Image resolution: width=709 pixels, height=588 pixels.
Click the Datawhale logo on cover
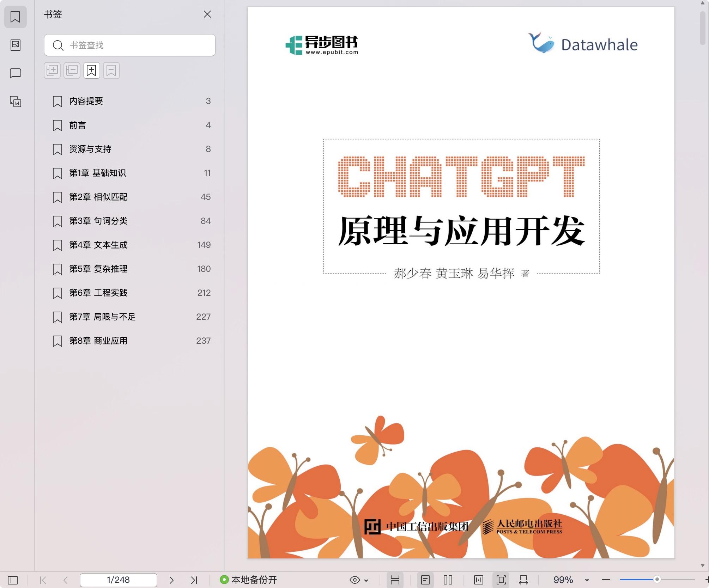coord(583,44)
